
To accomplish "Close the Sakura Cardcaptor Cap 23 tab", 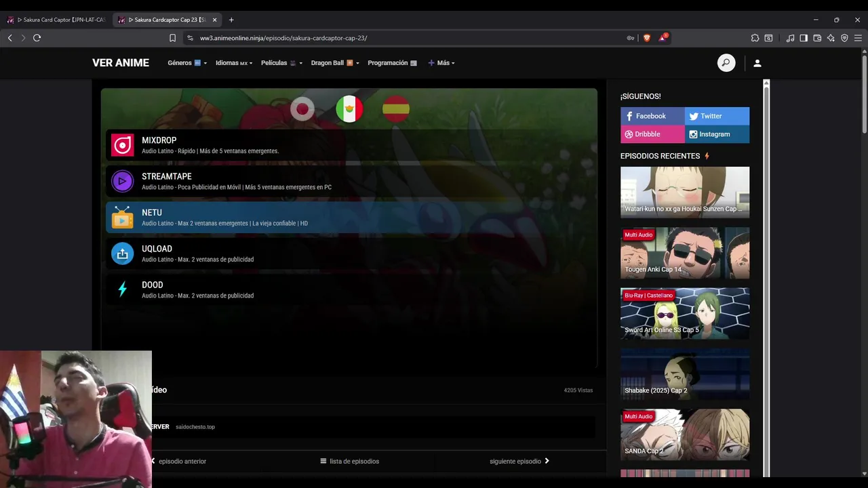I will (x=215, y=20).
